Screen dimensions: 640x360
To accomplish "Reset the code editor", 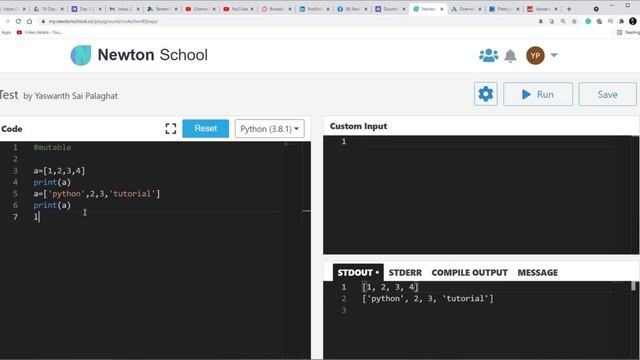I will point(205,129).
